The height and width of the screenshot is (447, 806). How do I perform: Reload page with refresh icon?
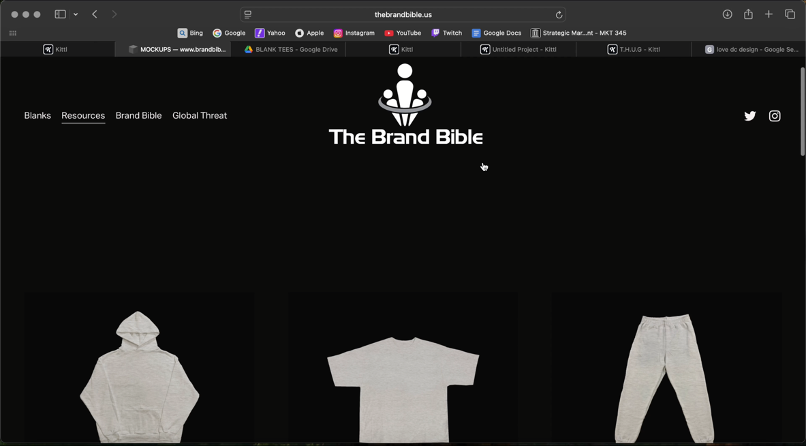(x=559, y=15)
